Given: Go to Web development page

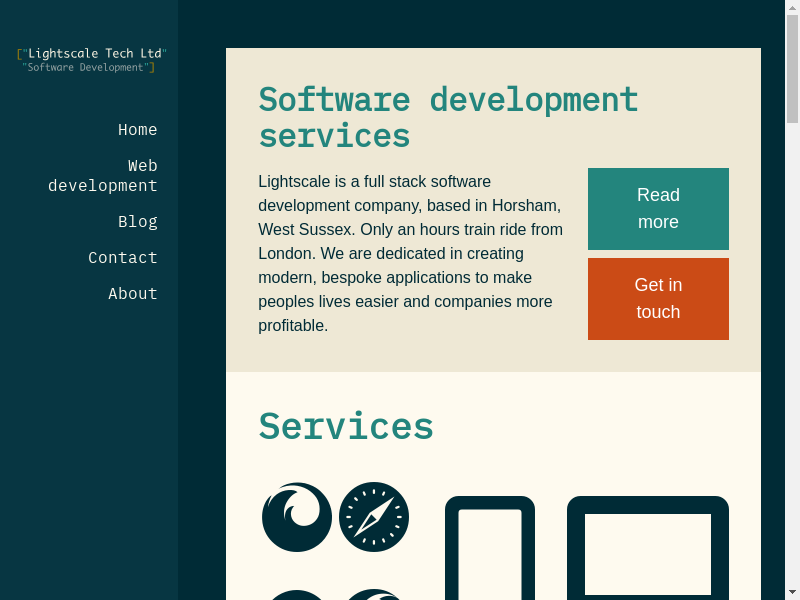Looking at the screenshot, I should pyautogui.click(x=103, y=176).
